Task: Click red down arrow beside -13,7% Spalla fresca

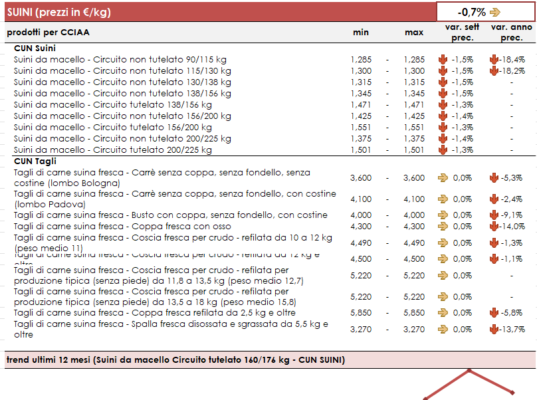Action: click(494, 329)
